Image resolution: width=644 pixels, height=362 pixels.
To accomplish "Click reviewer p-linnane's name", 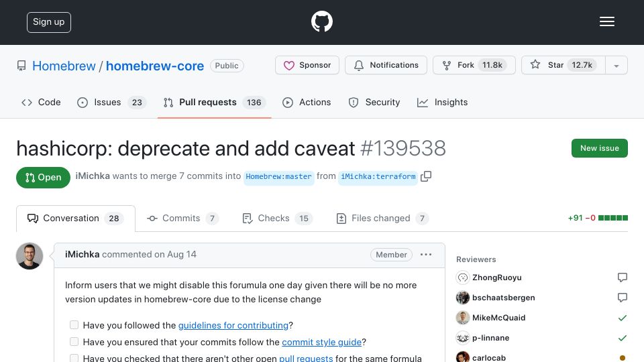I will tap(491, 338).
